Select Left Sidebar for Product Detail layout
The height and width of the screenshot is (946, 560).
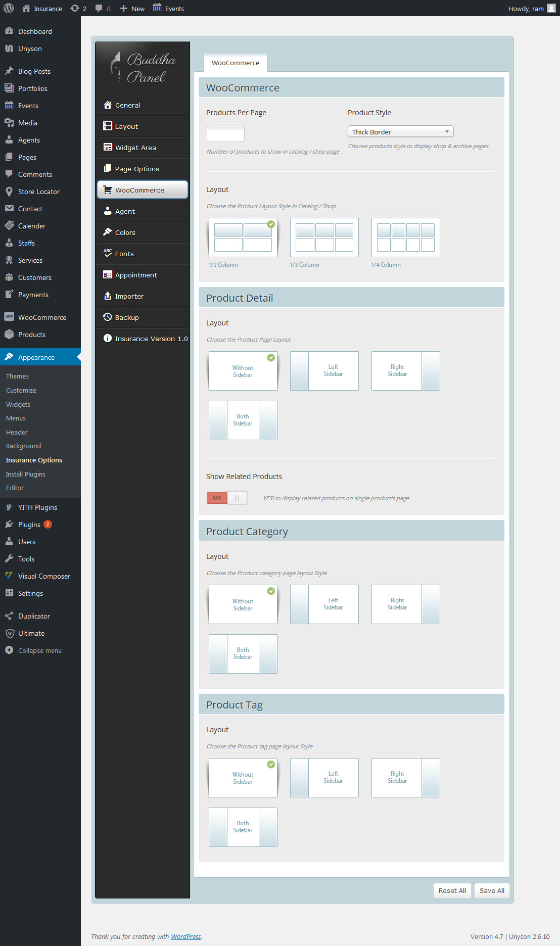pyautogui.click(x=324, y=371)
